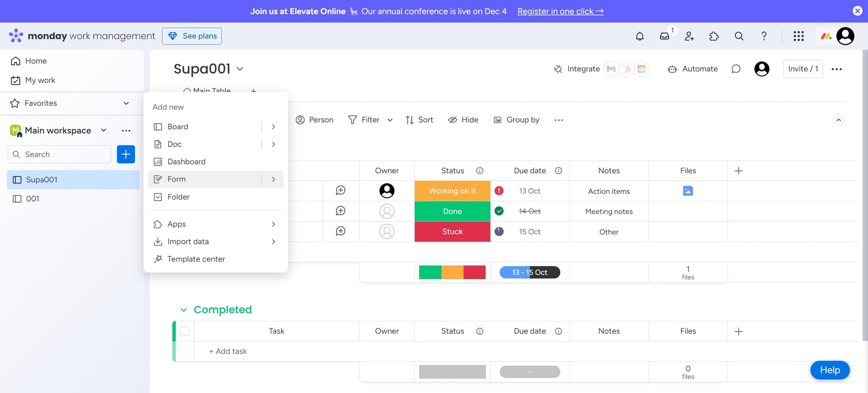Click the Automate icon on the board header

(x=673, y=69)
